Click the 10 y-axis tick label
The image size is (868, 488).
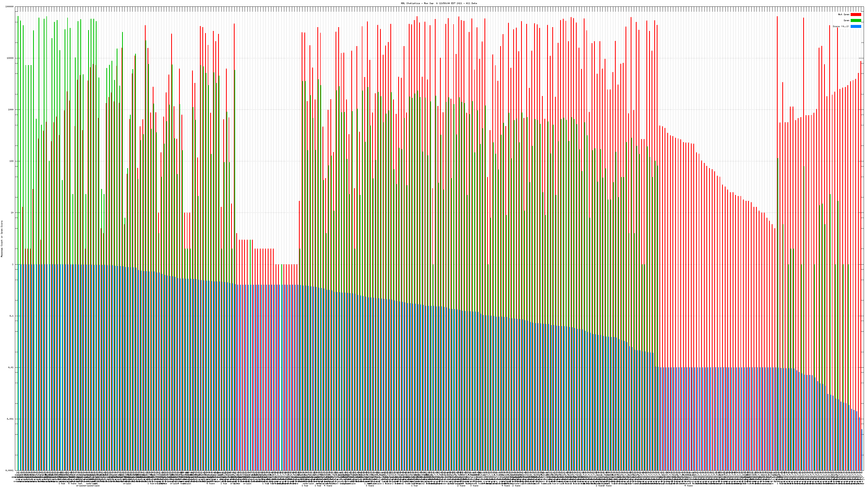tap(12, 213)
